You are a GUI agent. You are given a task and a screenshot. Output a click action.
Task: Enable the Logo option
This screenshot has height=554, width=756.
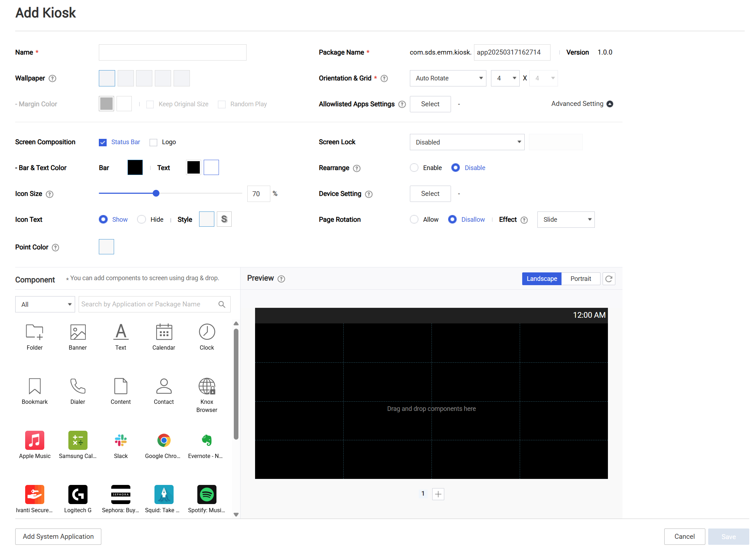[x=153, y=142]
